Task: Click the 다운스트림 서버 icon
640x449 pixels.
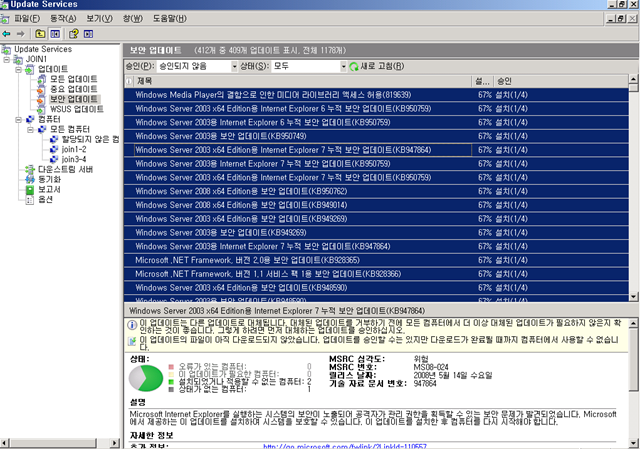Action: 30,169
